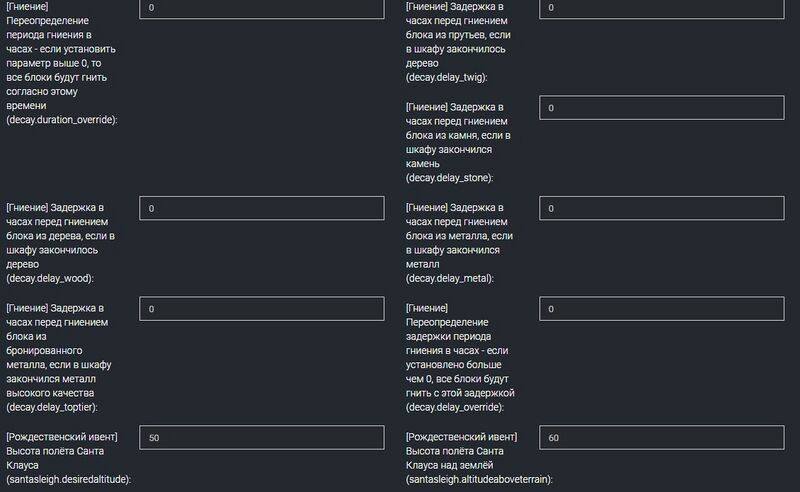
Task: Click the decay.duration_override input field
Action: click(x=262, y=8)
